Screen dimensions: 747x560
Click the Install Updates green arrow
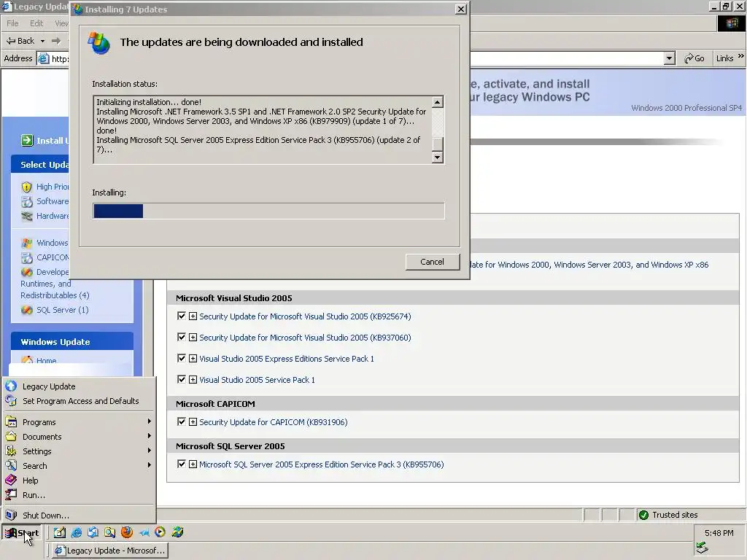click(x=27, y=140)
